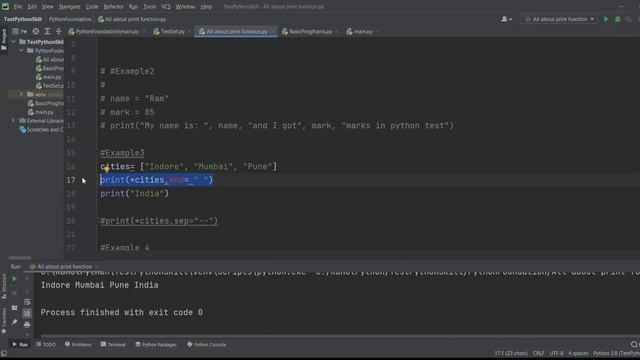Open the Help menu
The image size is (640, 360).
[x=206, y=7]
